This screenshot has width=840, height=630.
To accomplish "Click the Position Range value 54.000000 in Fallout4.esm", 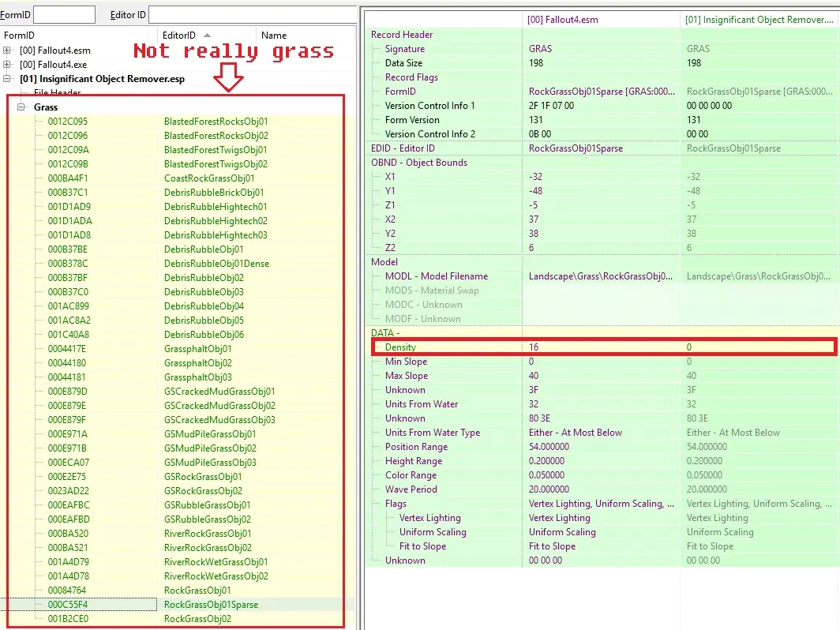I will click(549, 447).
